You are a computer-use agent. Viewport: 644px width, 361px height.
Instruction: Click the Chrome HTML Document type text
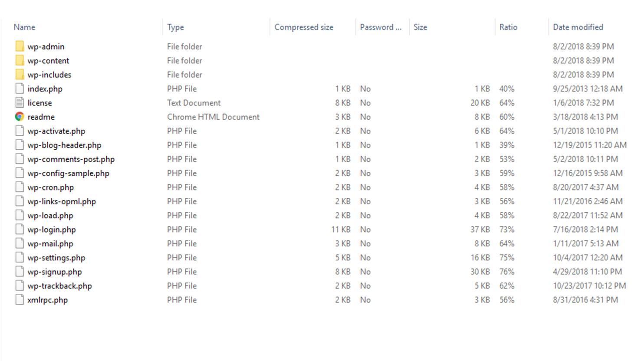coord(213,117)
